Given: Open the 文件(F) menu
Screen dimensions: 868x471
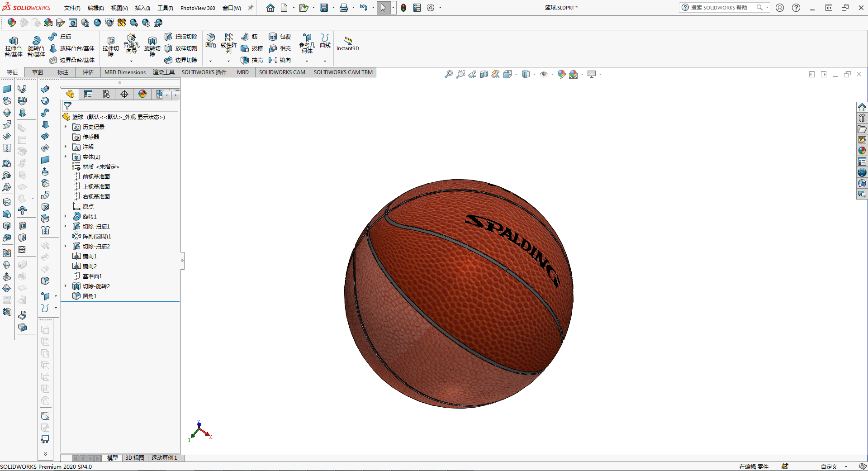Looking at the screenshot, I should 72,8.
